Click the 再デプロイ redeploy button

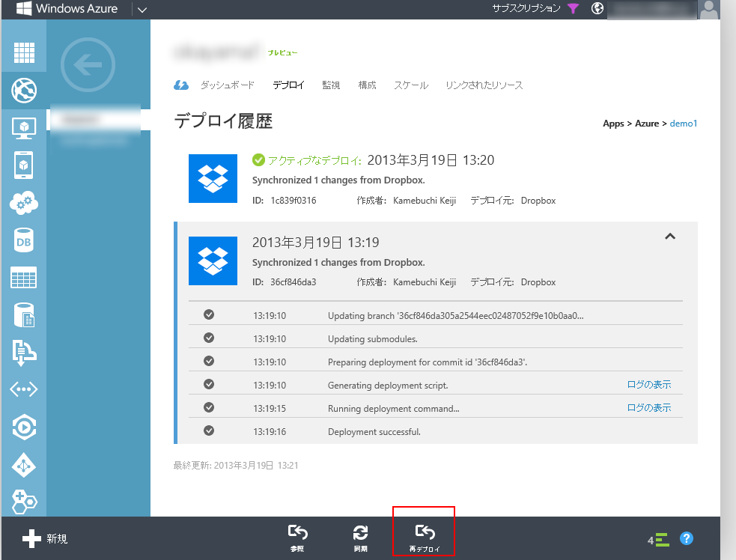tap(425, 538)
